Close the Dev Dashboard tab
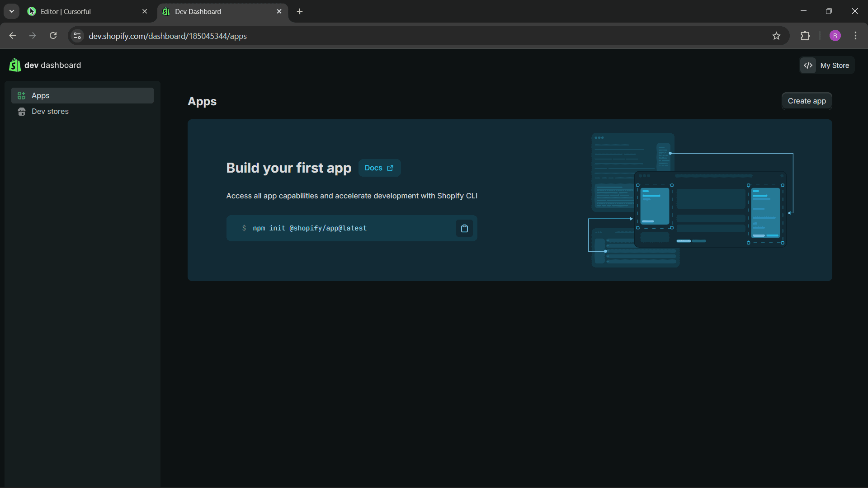This screenshot has width=868, height=488. pyautogui.click(x=279, y=12)
